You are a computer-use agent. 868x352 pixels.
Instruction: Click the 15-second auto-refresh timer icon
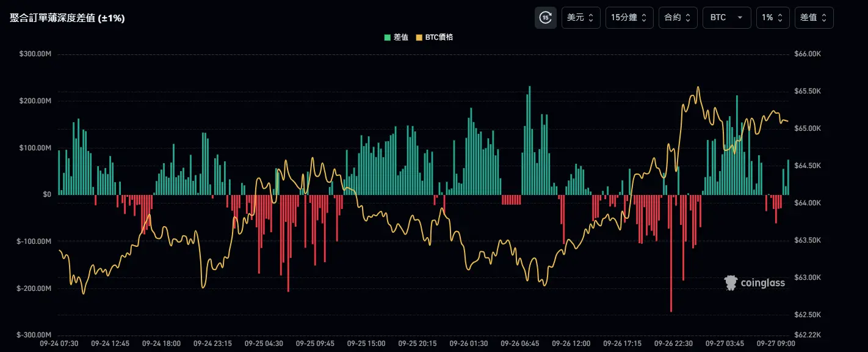pos(545,18)
